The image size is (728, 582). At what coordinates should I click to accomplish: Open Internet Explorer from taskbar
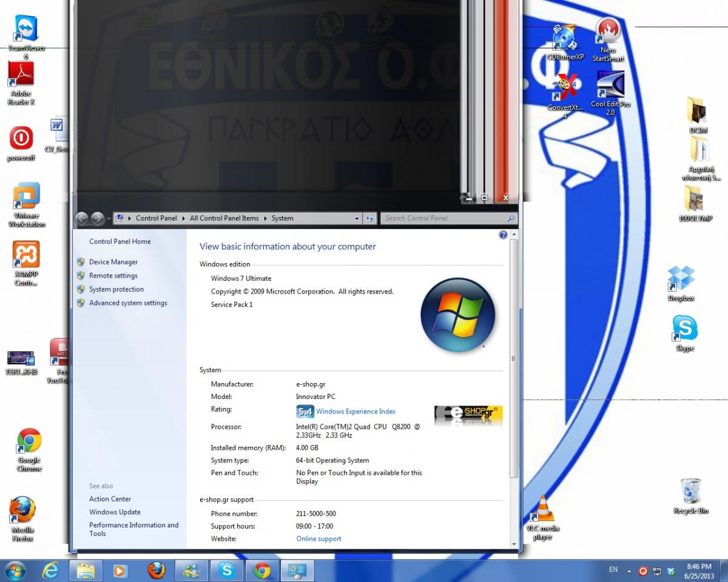tap(51, 570)
